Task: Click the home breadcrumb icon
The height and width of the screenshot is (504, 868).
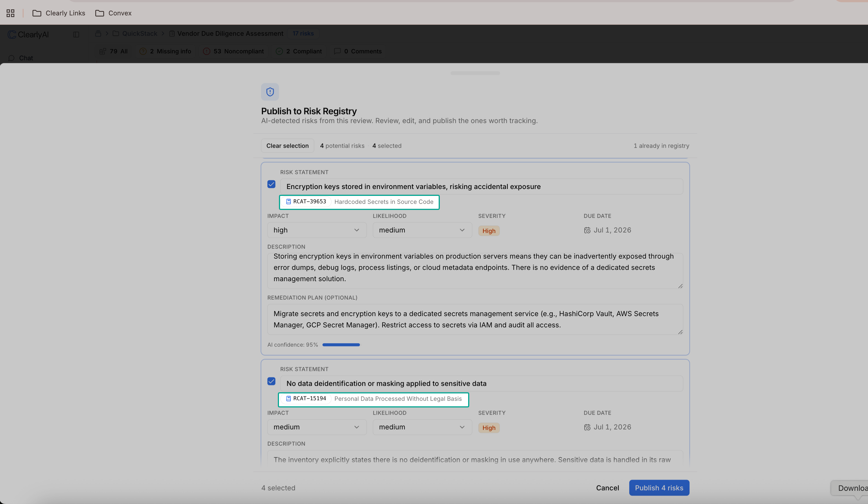Action: [98, 33]
